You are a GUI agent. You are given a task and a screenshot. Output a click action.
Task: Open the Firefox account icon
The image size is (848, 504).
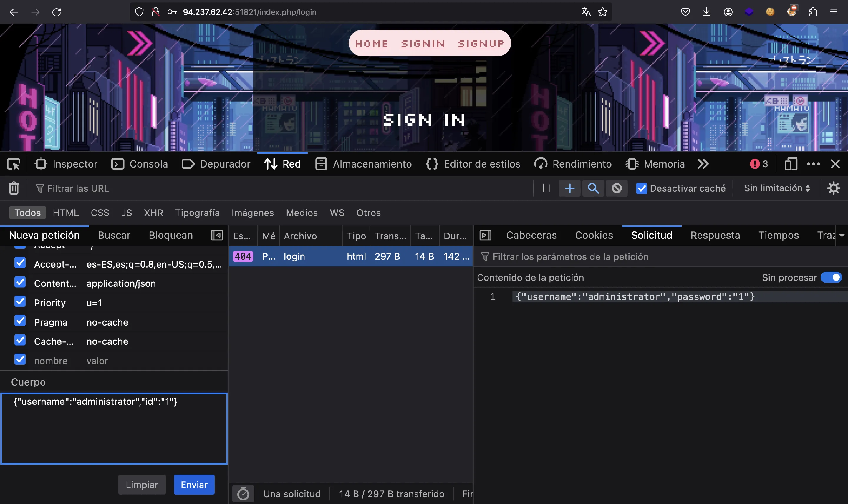pos(728,12)
